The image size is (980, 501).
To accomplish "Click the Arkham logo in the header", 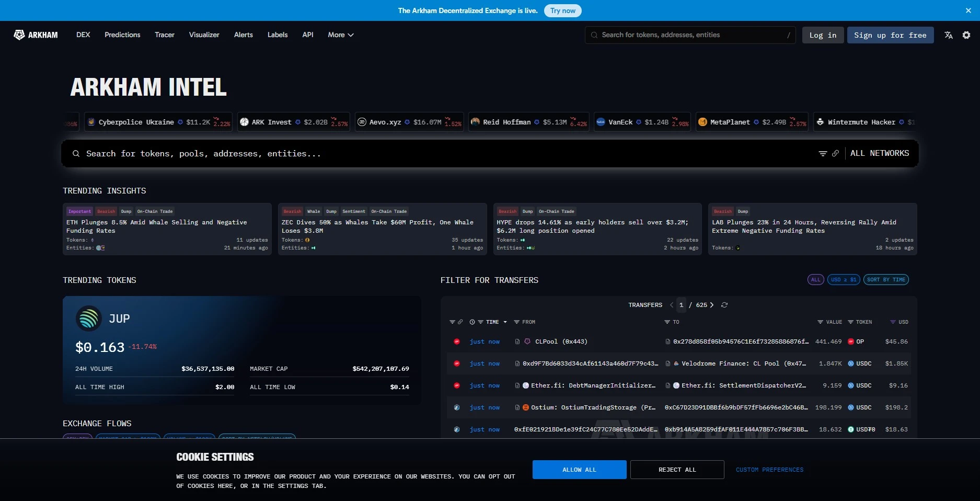I will click(36, 35).
